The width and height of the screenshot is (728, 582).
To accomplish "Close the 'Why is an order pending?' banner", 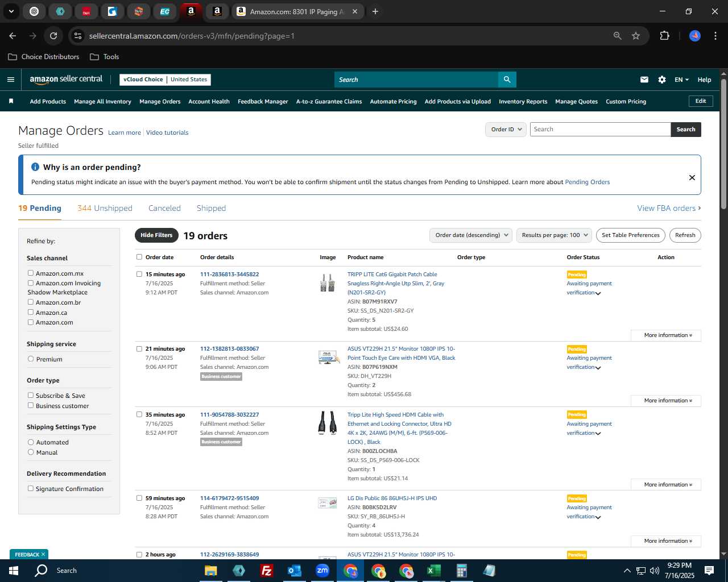I will (692, 177).
